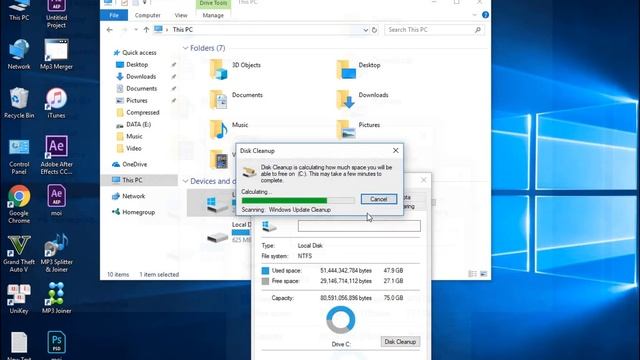Open the 3D Objects folder
Screen dimensions: 640x360
click(x=235, y=69)
